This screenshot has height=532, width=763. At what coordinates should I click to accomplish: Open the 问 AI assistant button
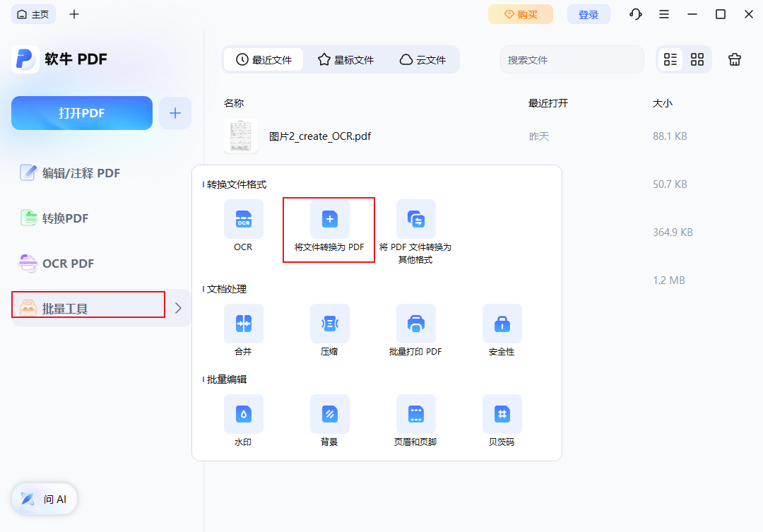tap(45, 499)
